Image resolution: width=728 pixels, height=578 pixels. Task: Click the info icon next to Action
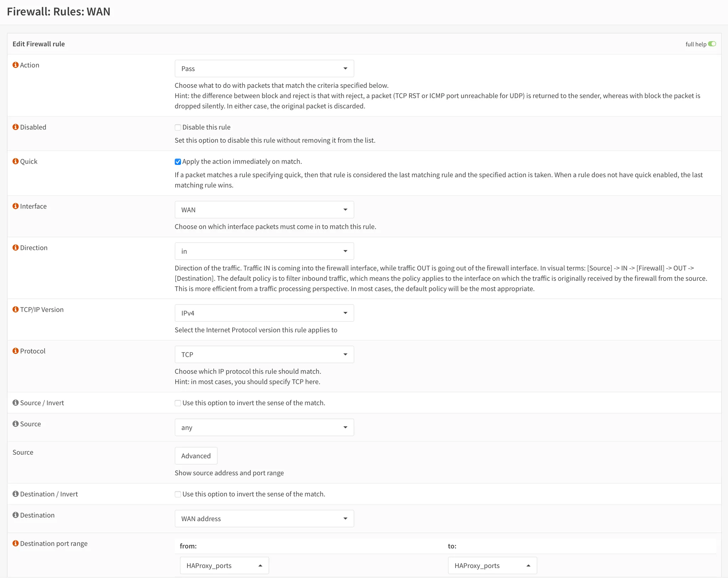tap(15, 65)
